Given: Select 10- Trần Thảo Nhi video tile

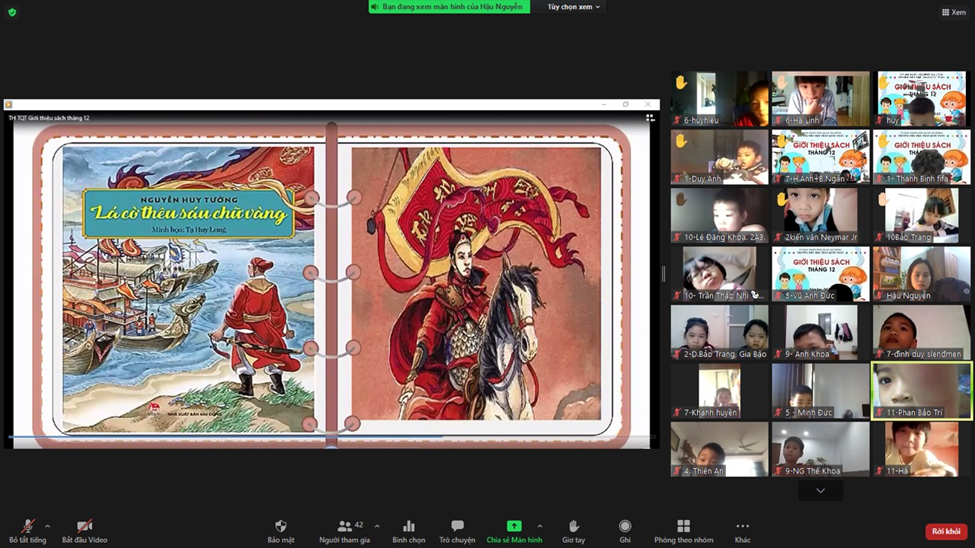Looking at the screenshot, I should [719, 274].
